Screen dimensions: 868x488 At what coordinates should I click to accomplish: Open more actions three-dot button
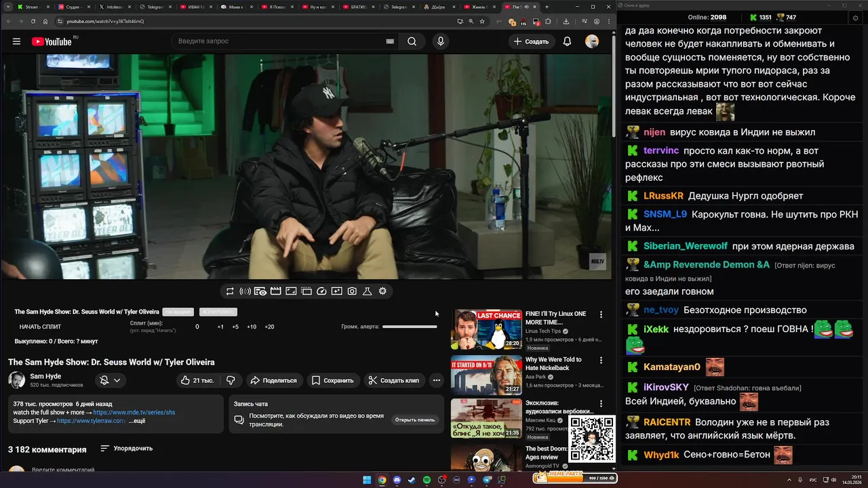pyautogui.click(x=436, y=380)
